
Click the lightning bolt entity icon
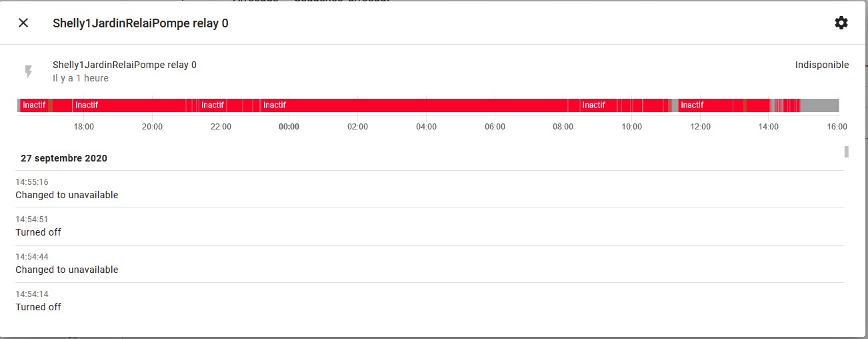(x=28, y=71)
